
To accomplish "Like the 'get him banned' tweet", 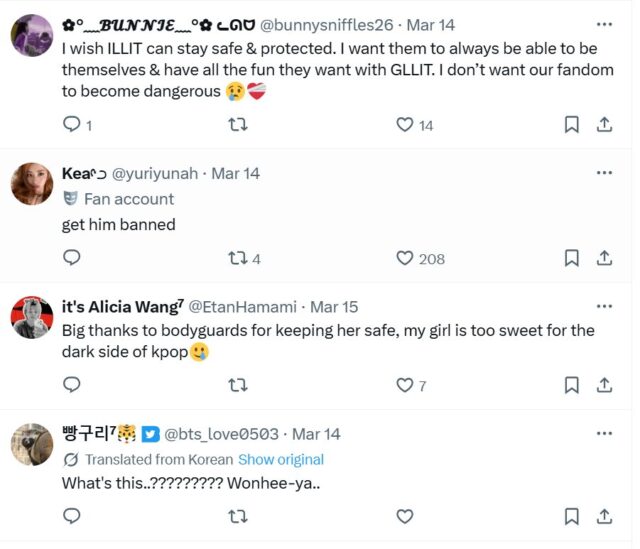I will point(405,258).
